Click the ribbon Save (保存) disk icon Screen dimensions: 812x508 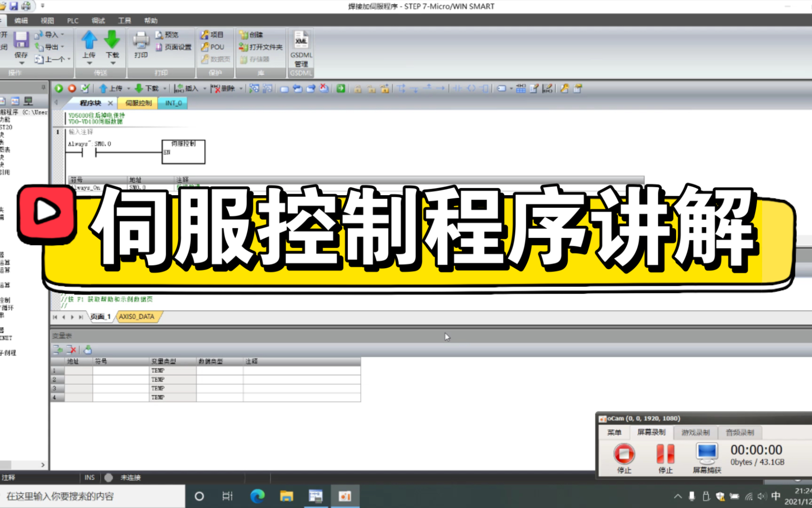[x=21, y=40]
